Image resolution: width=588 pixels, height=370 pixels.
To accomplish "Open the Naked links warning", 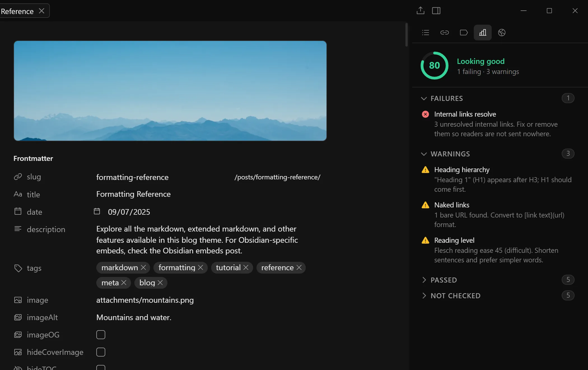I will pyautogui.click(x=498, y=215).
